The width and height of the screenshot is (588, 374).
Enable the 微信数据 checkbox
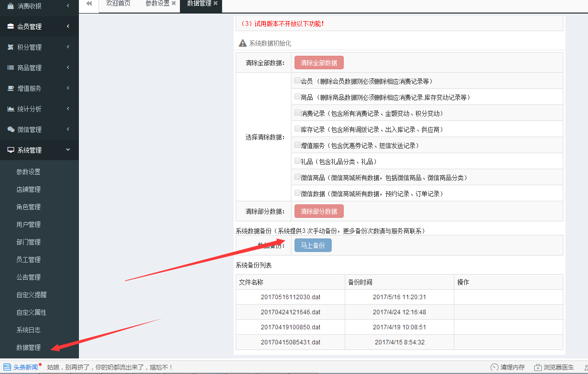click(x=298, y=193)
